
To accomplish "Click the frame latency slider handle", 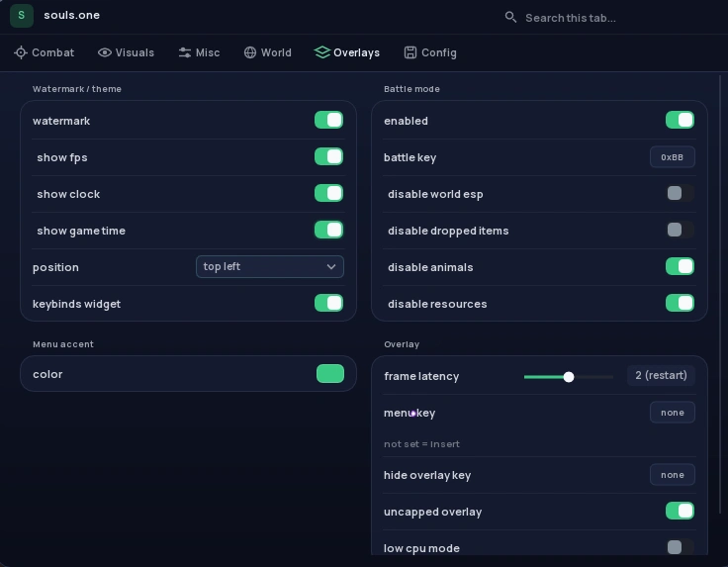I will click(569, 377).
